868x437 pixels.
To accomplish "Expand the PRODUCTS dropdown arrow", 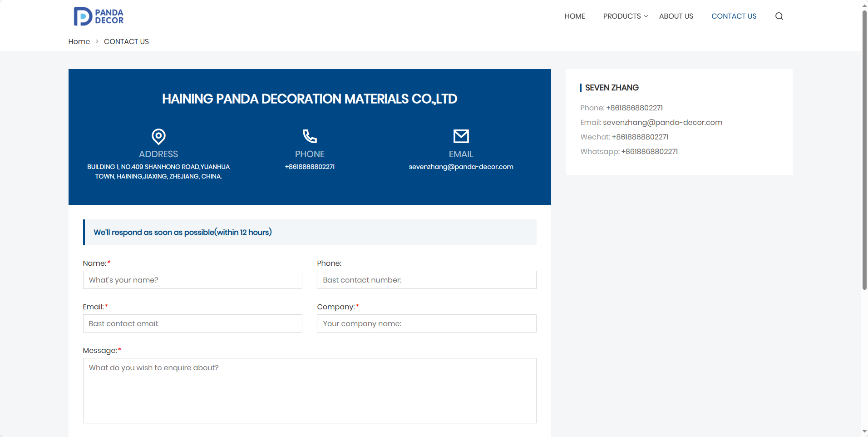I will click(x=646, y=16).
